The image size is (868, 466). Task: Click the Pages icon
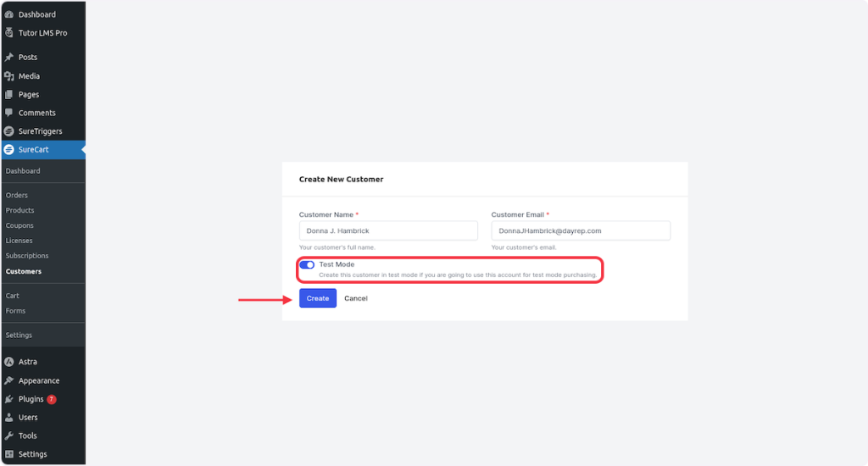tap(8, 95)
